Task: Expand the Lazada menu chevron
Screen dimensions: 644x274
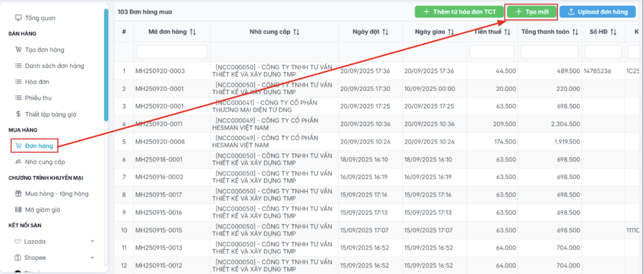Action: (92, 241)
